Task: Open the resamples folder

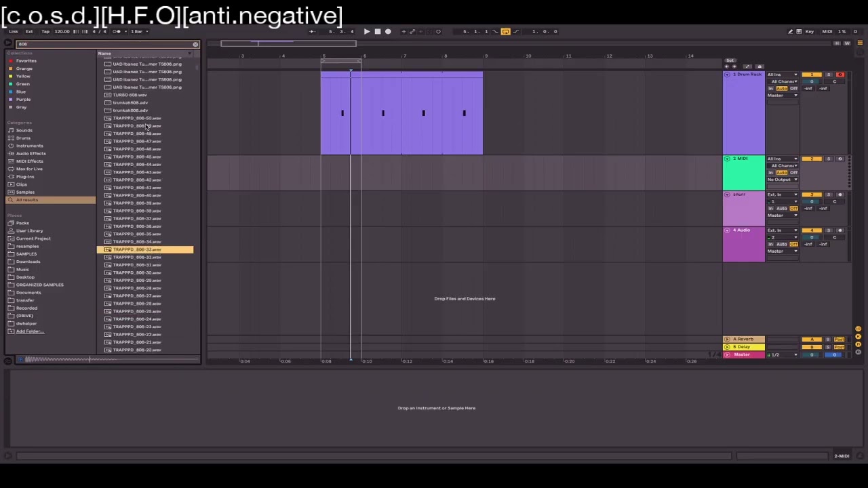Action: [28, 246]
